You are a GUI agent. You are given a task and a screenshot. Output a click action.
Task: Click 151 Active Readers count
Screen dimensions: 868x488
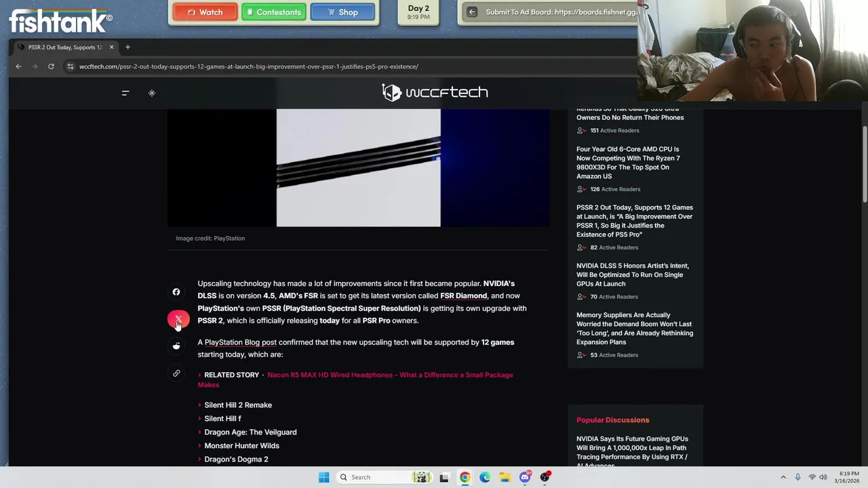coord(608,130)
